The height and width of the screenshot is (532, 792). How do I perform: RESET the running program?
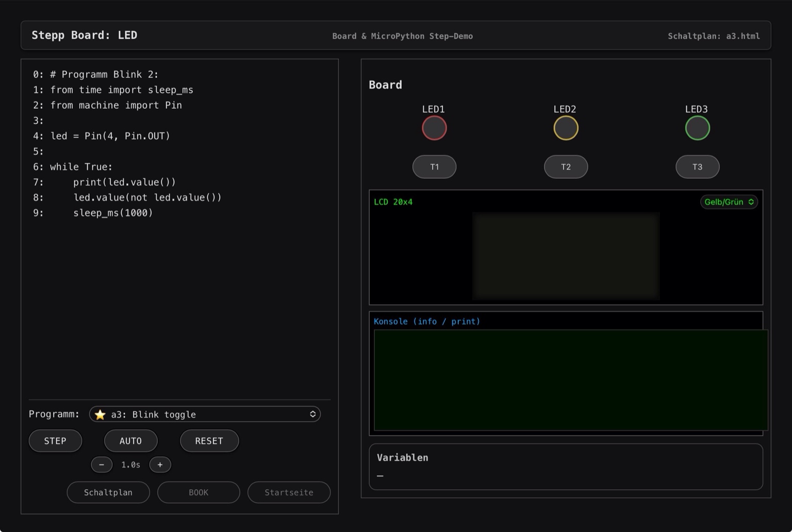click(209, 441)
